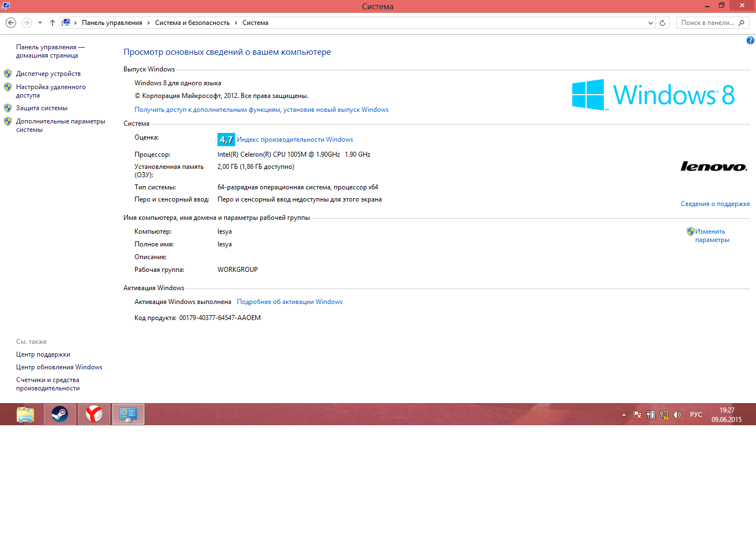Select the Система breadcrumb segment
The image size is (756, 536).
coord(255,23)
